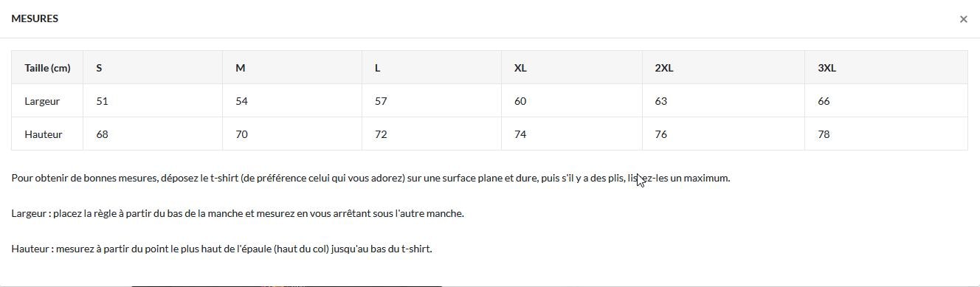This screenshot has width=980, height=287.
Task: Close the MESURES dialog with the X
Action: (x=963, y=19)
